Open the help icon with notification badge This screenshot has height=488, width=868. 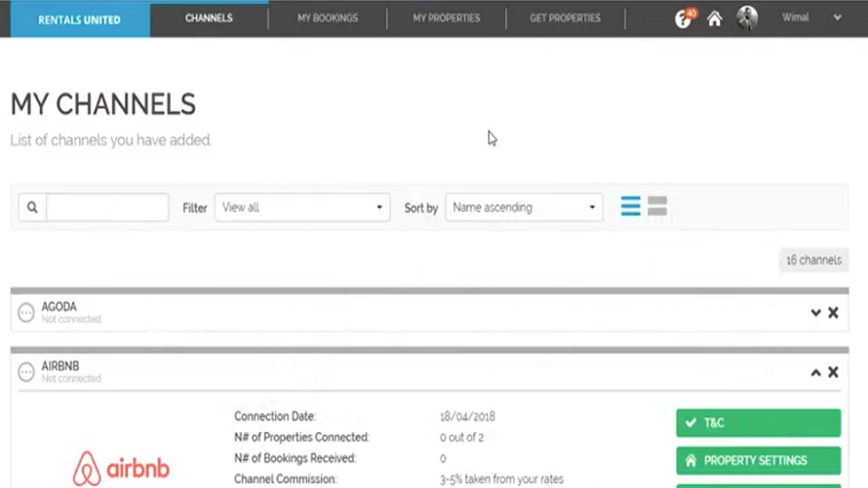(x=685, y=19)
